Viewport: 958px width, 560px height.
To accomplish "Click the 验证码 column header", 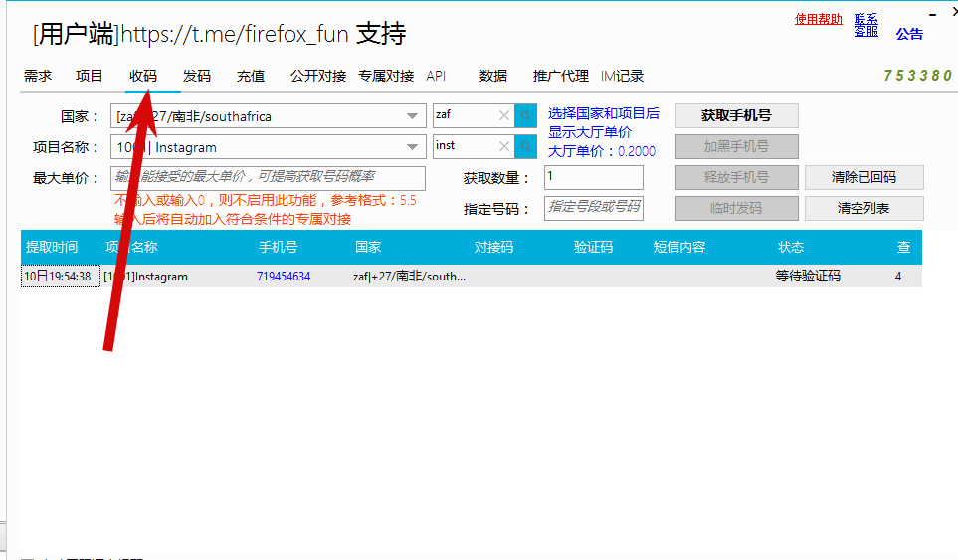I will [593, 247].
